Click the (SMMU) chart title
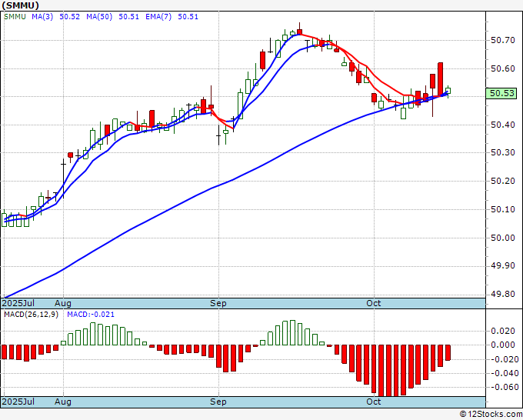 coord(20,5)
